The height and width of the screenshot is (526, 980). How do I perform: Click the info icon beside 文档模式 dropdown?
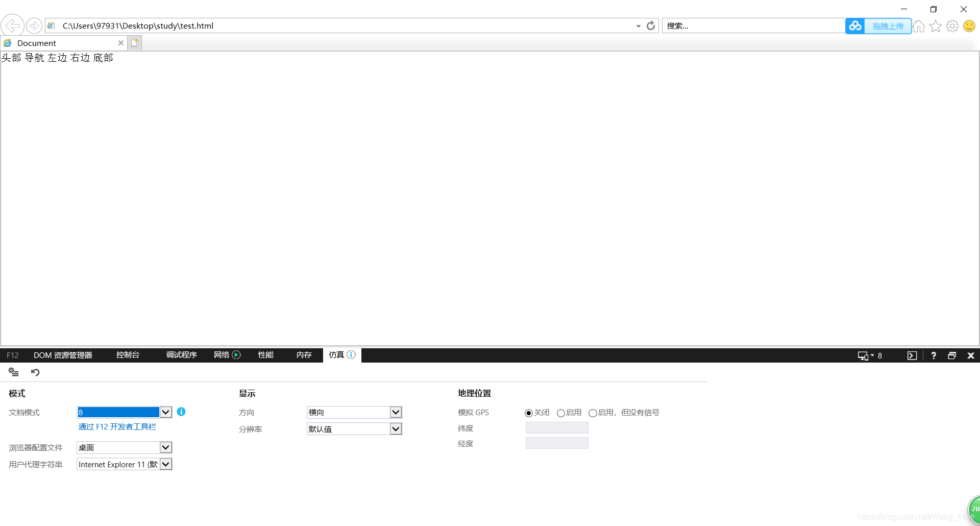[181, 412]
